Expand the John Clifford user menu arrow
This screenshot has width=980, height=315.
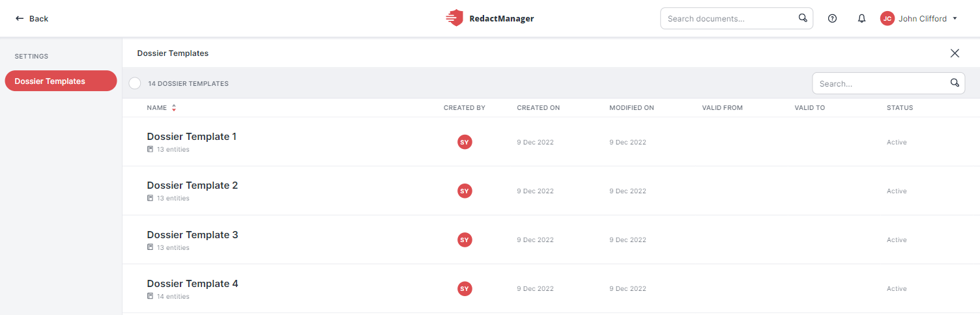pos(955,19)
